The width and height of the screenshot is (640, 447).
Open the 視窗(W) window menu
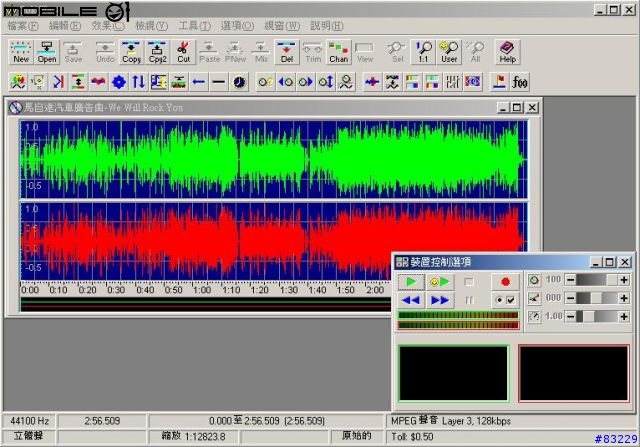click(282, 26)
